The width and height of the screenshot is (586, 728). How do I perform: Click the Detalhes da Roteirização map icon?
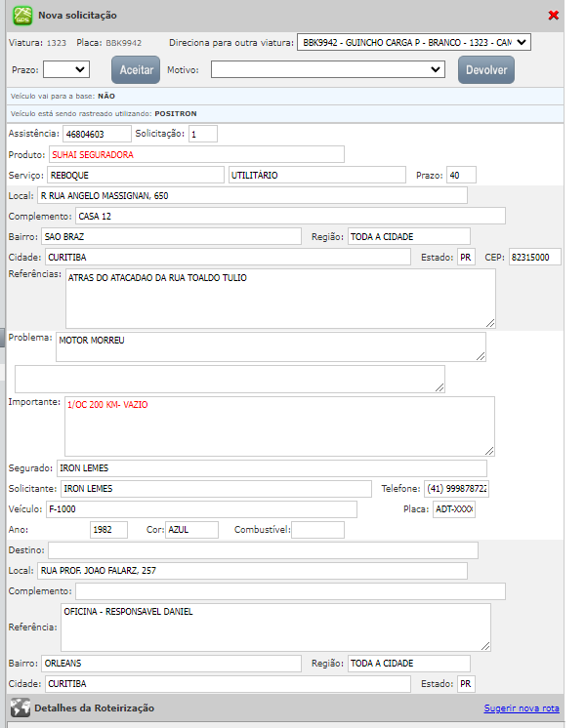click(20, 708)
